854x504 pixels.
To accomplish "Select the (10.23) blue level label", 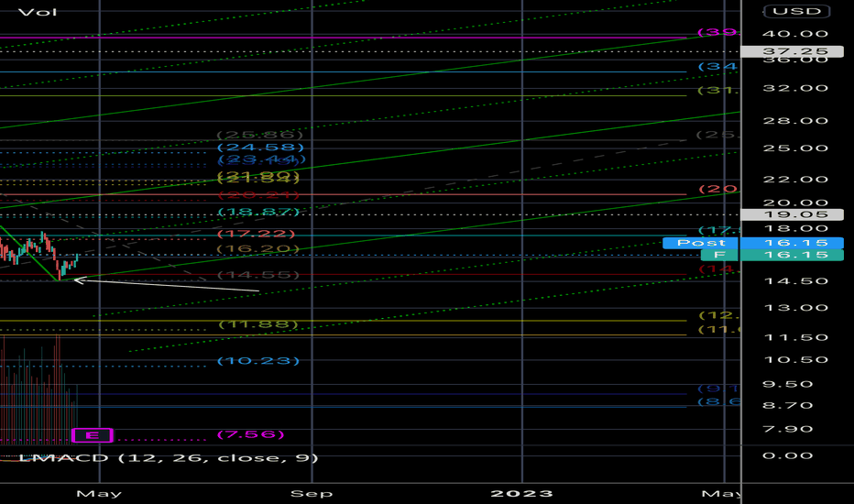I will pos(258,361).
